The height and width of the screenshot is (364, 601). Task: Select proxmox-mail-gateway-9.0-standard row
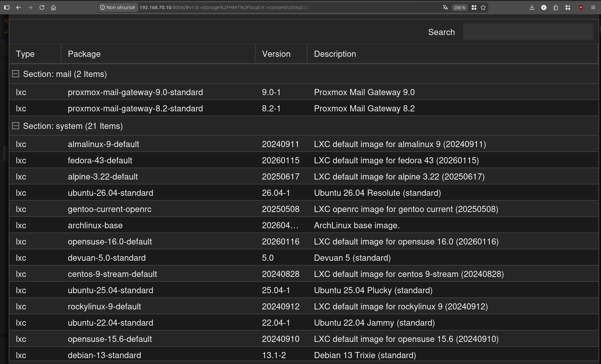[x=304, y=92]
